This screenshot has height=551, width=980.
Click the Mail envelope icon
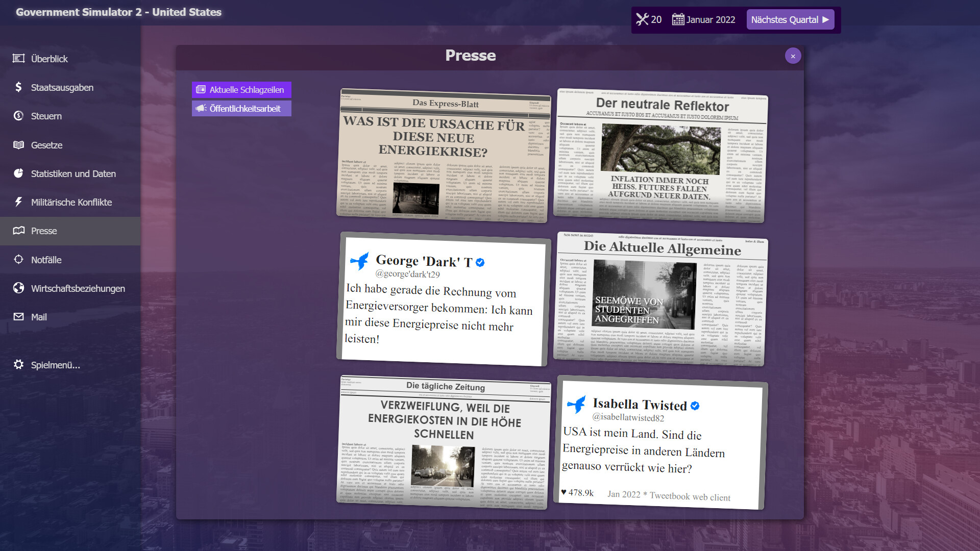[18, 317]
